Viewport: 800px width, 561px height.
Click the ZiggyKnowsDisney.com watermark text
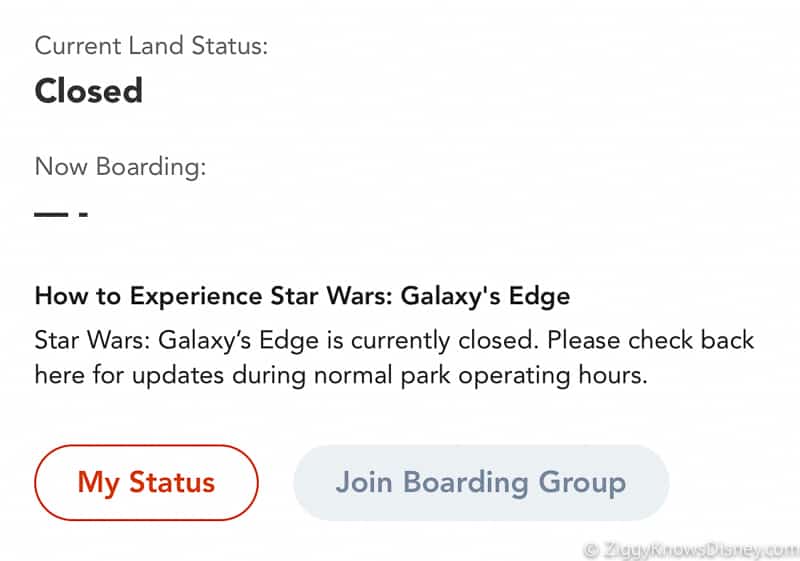click(700, 550)
